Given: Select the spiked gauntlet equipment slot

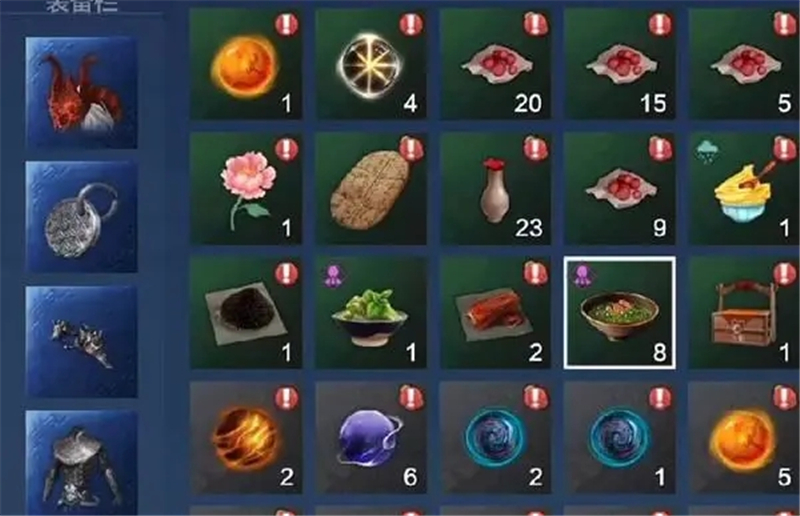Looking at the screenshot, I should pyautogui.click(x=81, y=341).
